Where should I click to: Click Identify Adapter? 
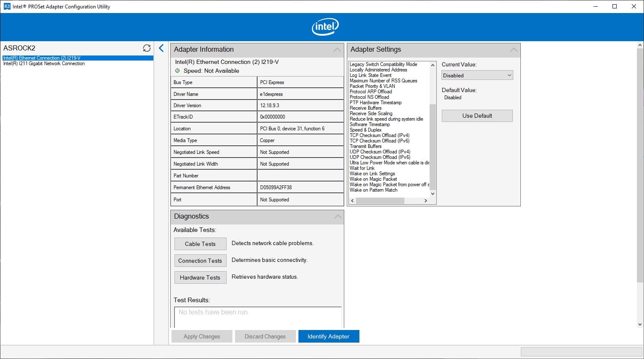329,336
